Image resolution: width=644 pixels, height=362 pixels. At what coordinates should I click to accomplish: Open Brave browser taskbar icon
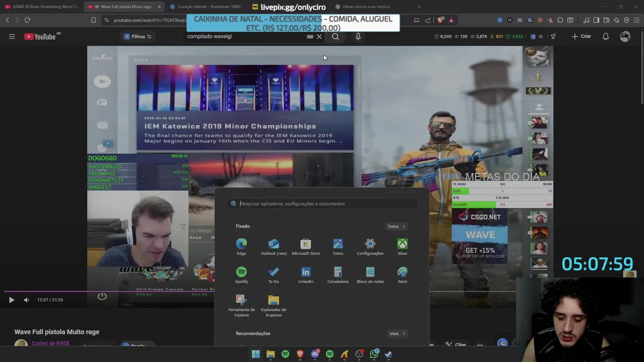300,354
